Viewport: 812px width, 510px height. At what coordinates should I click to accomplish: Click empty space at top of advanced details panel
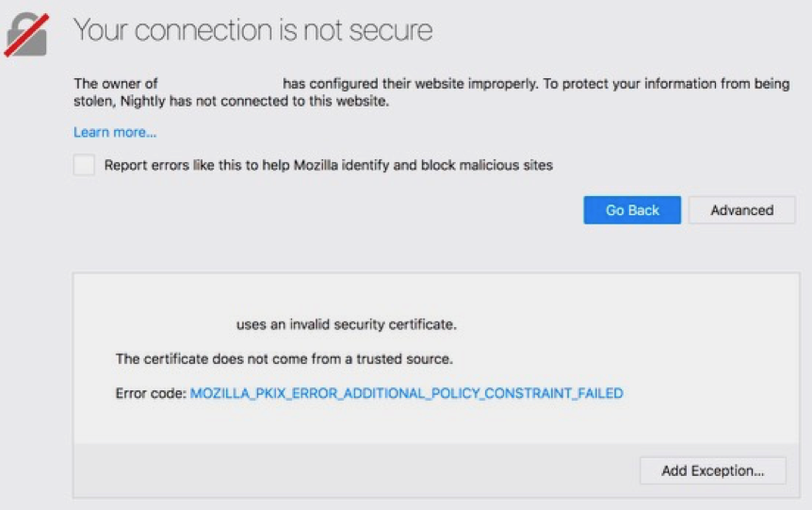point(433,290)
